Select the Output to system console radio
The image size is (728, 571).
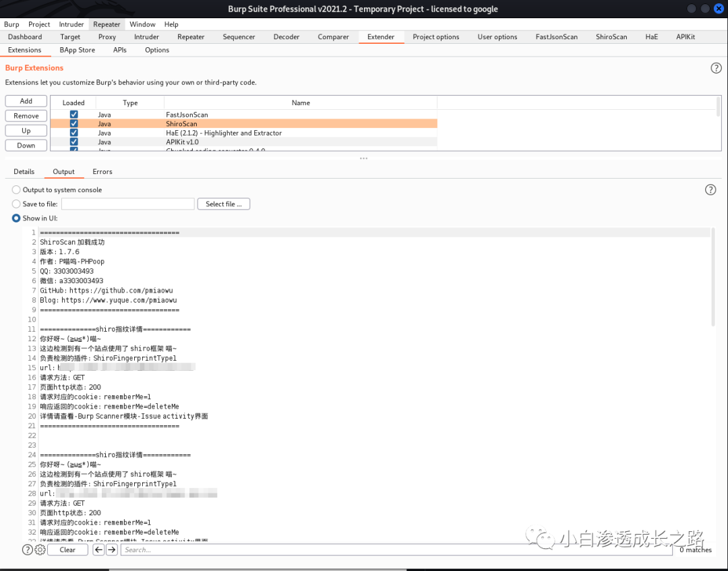tap(16, 189)
